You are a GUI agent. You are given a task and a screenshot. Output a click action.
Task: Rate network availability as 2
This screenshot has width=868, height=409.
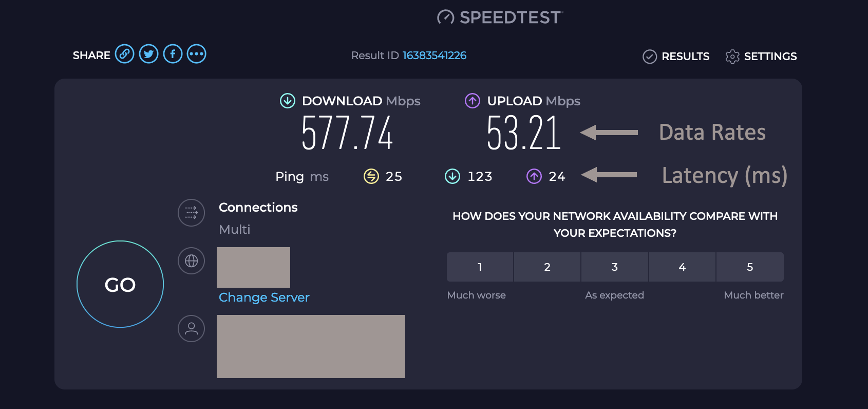tap(547, 267)
